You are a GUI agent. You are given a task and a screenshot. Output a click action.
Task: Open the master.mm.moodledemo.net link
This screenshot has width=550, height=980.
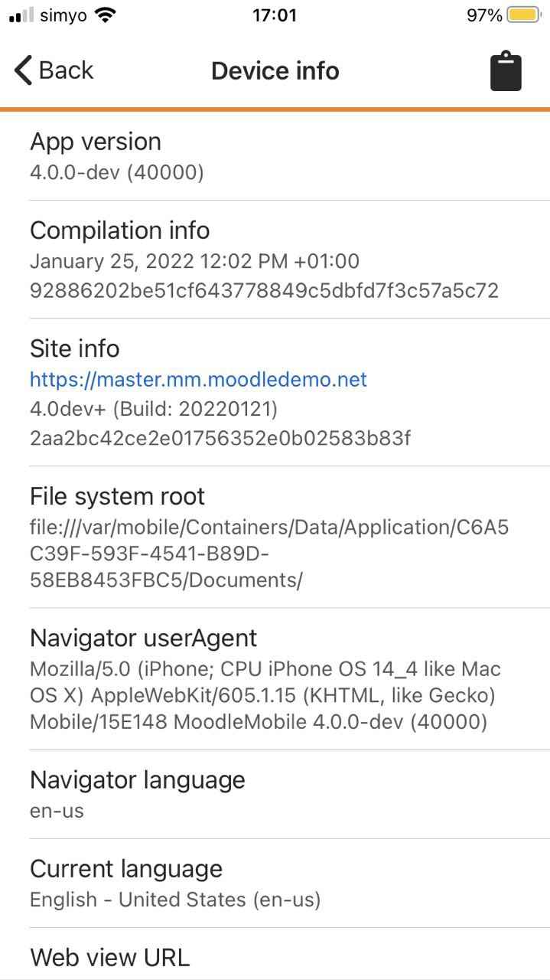[198, 379]
